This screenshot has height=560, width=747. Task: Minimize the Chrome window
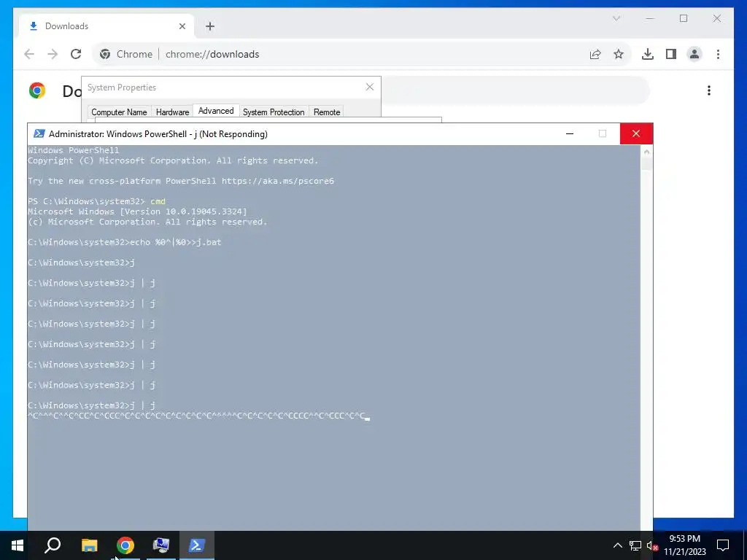(650, 18)
